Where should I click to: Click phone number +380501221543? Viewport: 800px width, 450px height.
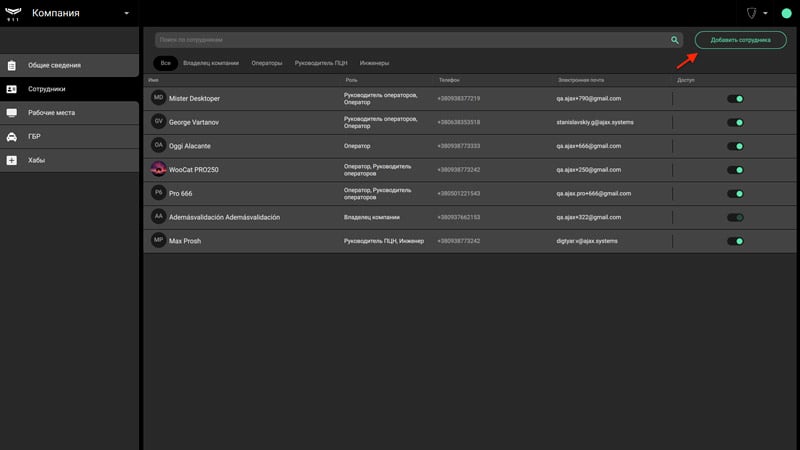tap(459, 193)
